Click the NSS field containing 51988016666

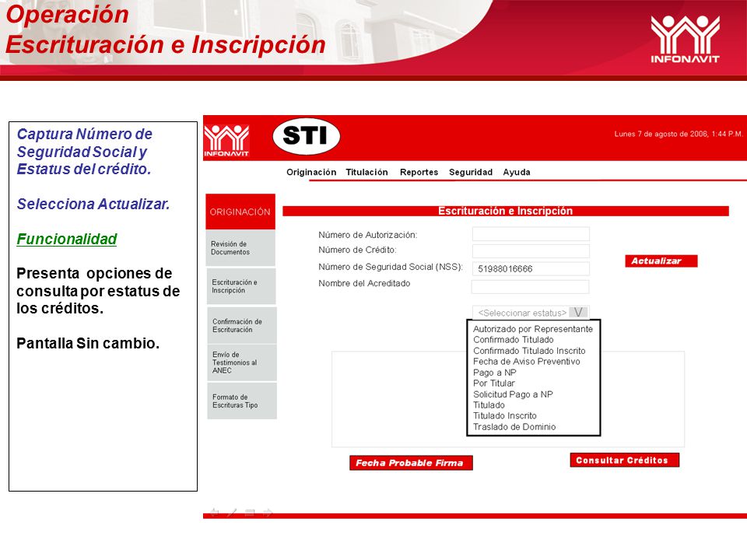(x=531, y=268)
